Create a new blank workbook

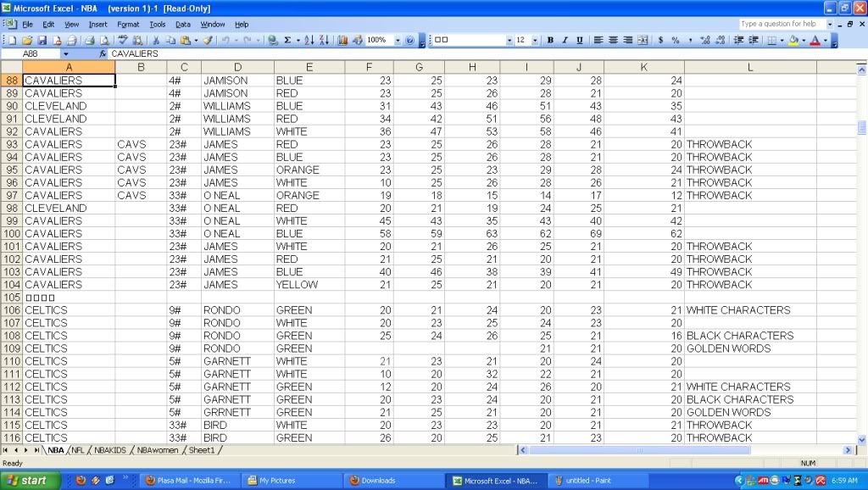pyautogui.click(x=12, y=40)
